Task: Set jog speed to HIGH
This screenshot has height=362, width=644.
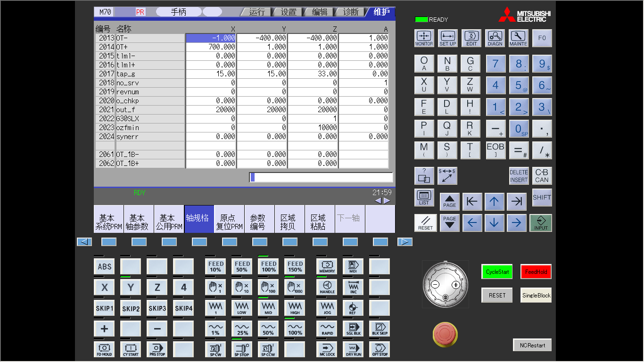Action: tap(295, 308)
